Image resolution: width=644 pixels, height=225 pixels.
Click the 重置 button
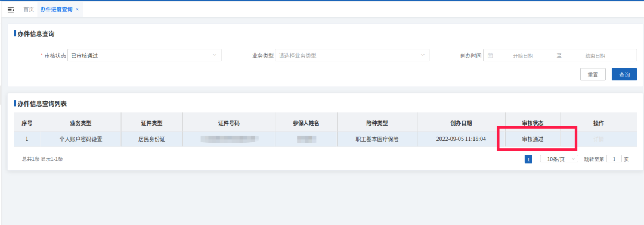pyautogui.click(x=593, y=74)
